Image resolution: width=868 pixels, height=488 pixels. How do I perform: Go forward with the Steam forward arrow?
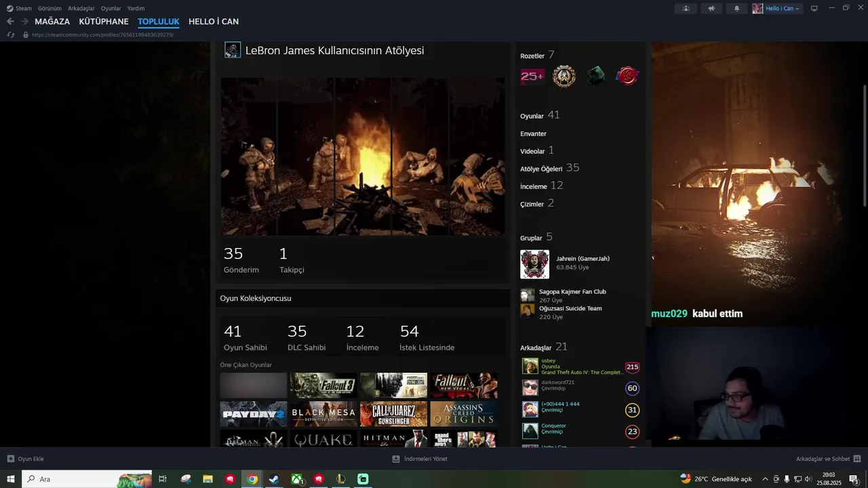click(x=24, y=22)
